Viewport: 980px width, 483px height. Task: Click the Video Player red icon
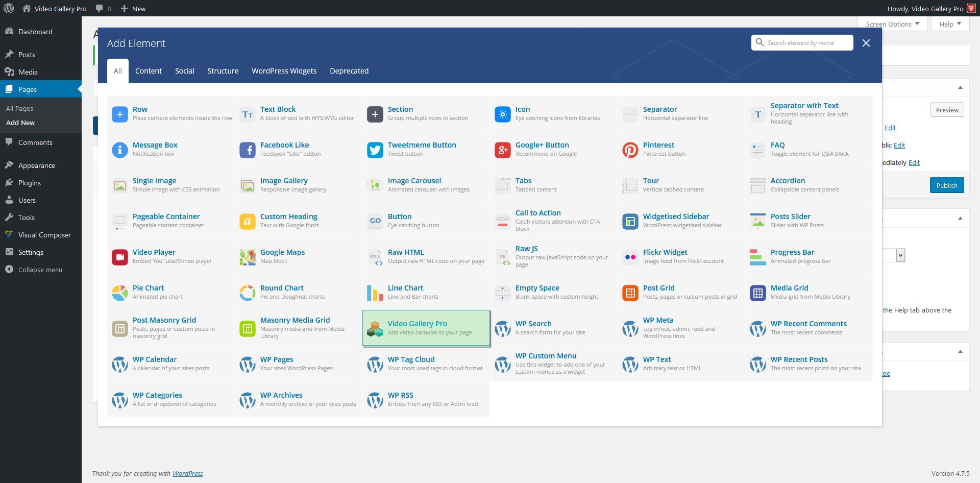[120, 257]
